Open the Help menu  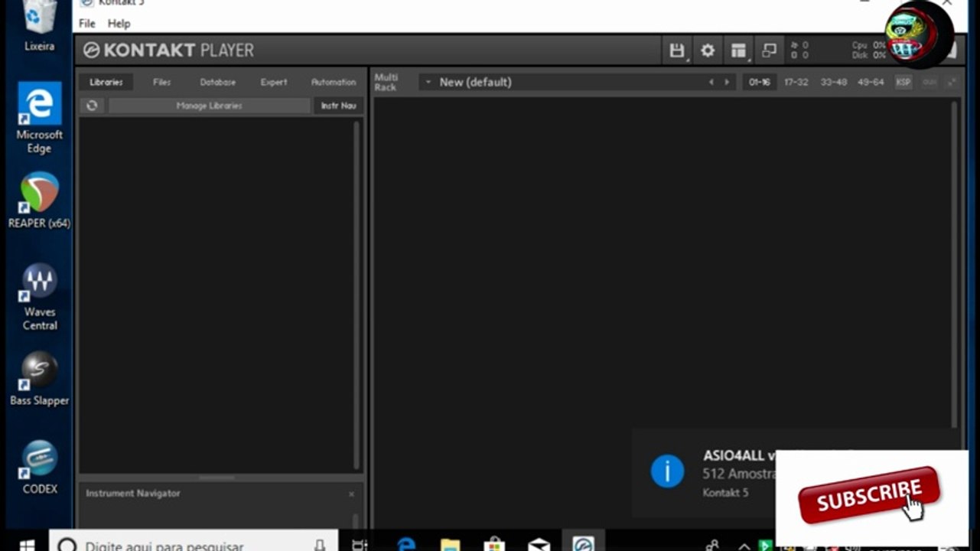119,24
